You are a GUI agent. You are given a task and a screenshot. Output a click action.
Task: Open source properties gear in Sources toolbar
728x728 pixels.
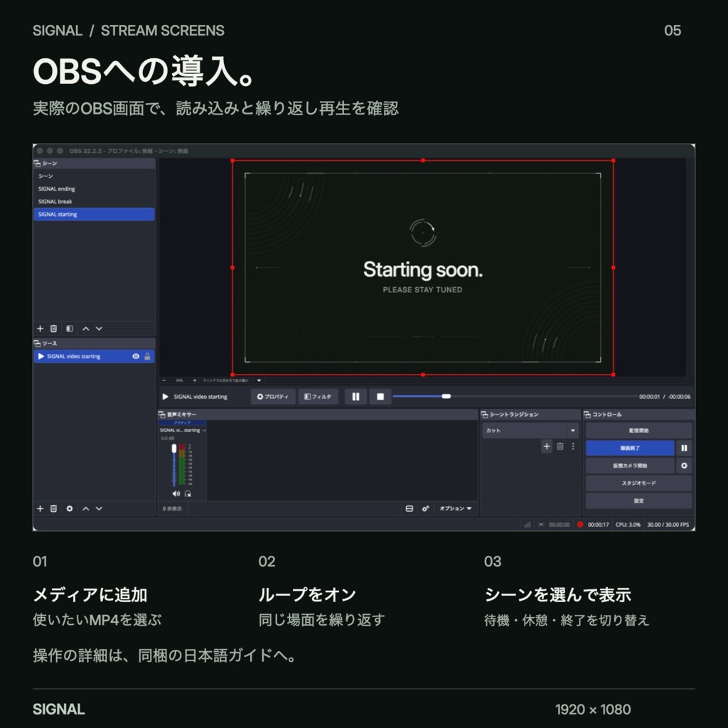69,508
